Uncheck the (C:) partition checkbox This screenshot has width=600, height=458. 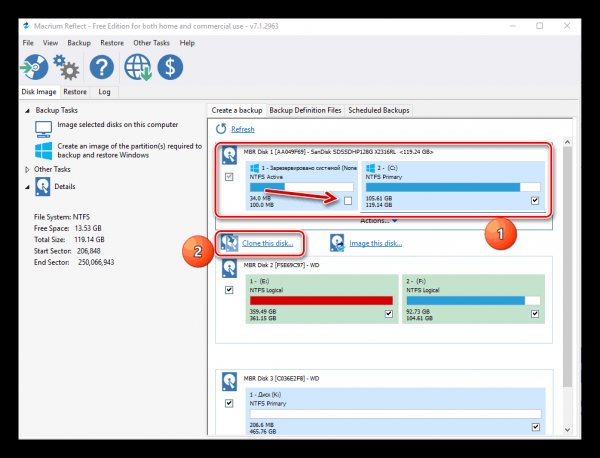pos(535,200)
